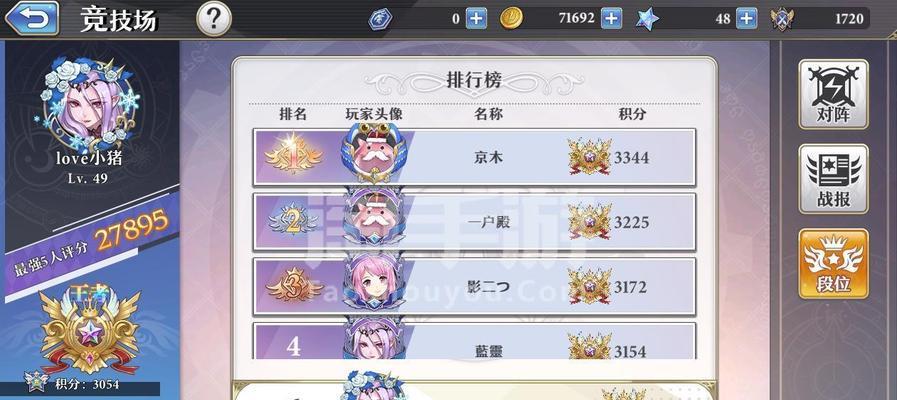Select second place player 一户殿 row
The width and height of the screenshot is (897, 400).
pos(474,222)
